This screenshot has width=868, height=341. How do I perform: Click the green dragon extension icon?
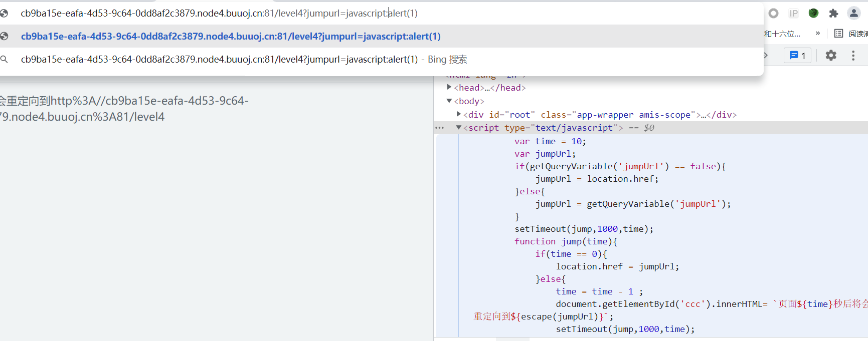pyautogui.click(x=813, y=14)
